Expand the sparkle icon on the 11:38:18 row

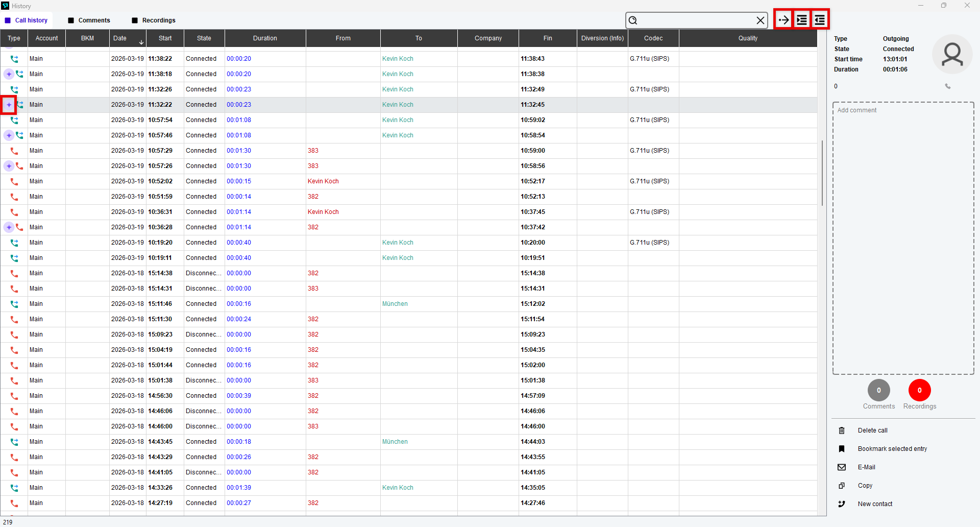click(9, 74)
